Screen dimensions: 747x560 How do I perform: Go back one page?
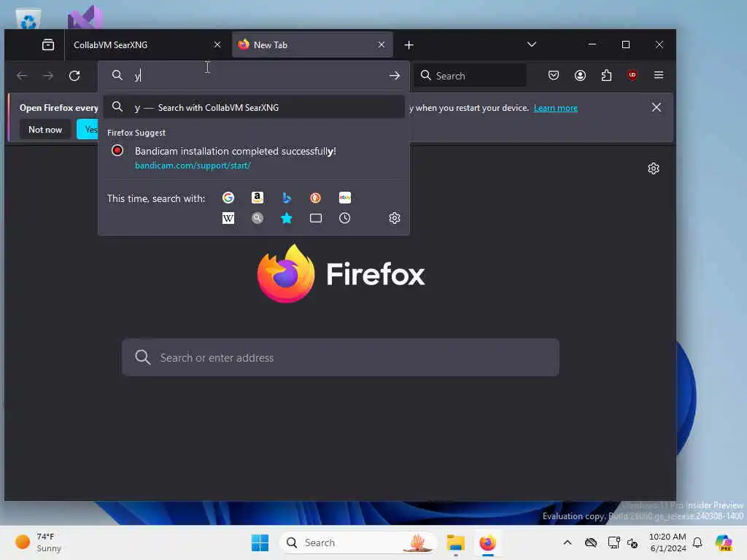click(22, 76)
